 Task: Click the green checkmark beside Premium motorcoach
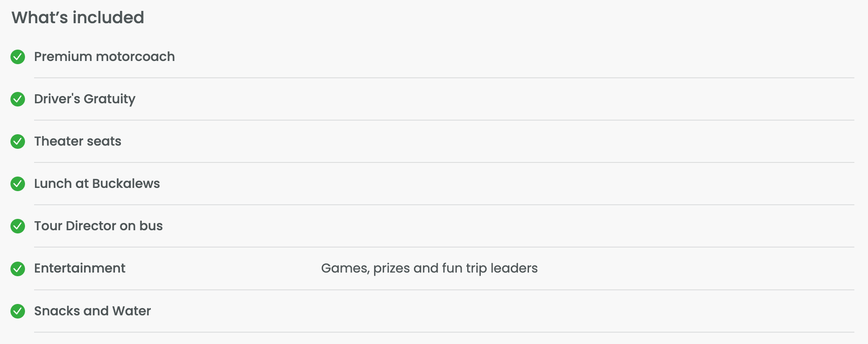coord(18,57)
